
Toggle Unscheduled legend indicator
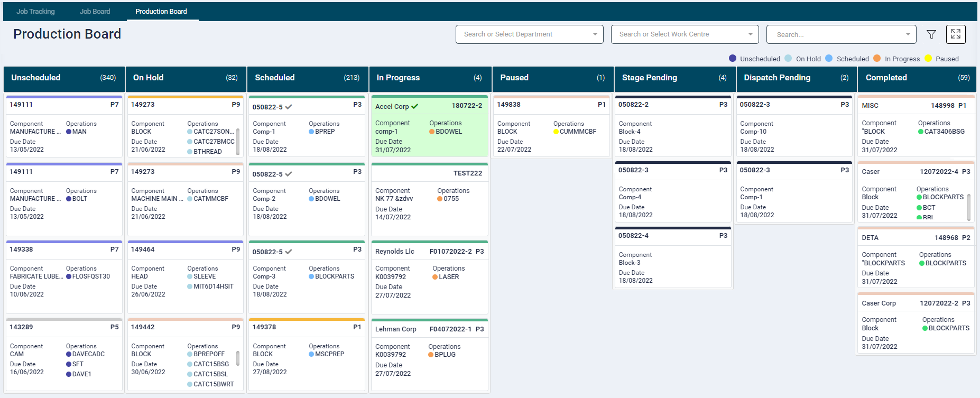[733, 59]
